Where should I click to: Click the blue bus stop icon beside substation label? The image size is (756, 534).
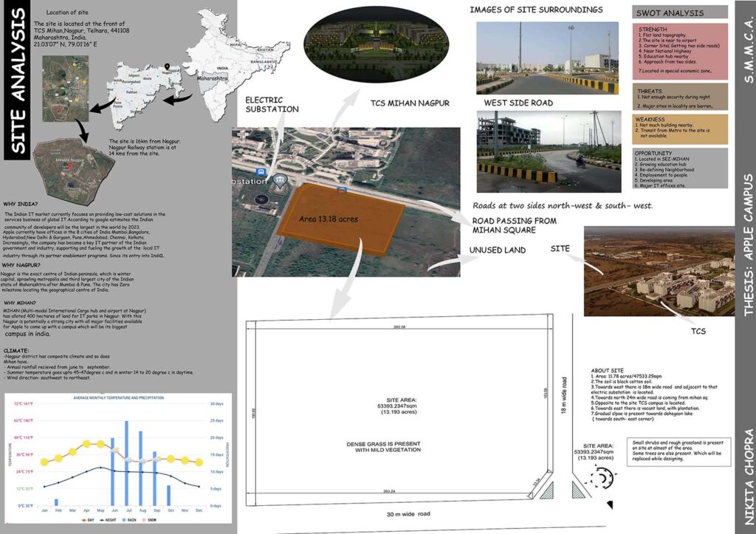coord(261,172)
